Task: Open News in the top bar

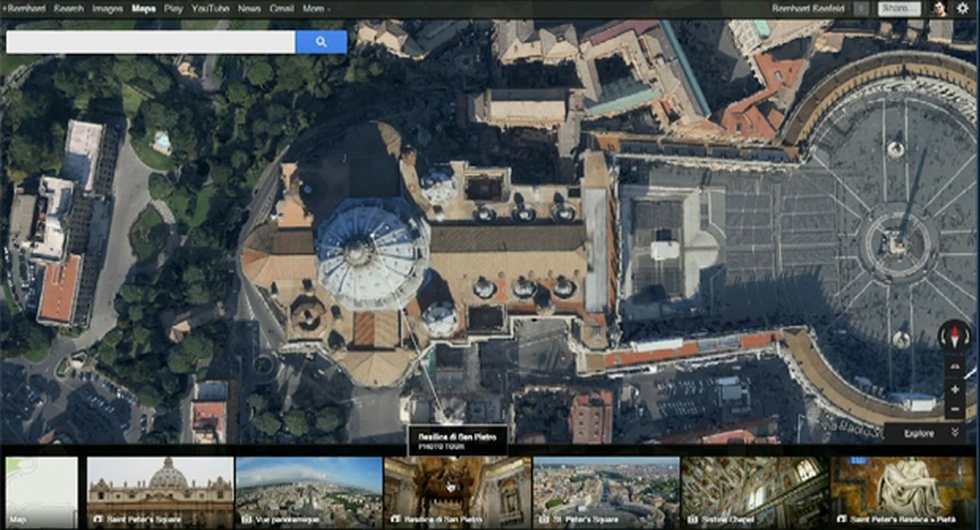Action: pos(249,9)
